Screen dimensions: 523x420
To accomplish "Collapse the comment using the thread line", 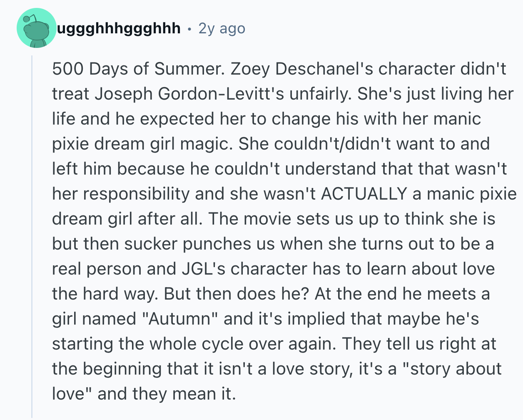I will tap(32, 233).
